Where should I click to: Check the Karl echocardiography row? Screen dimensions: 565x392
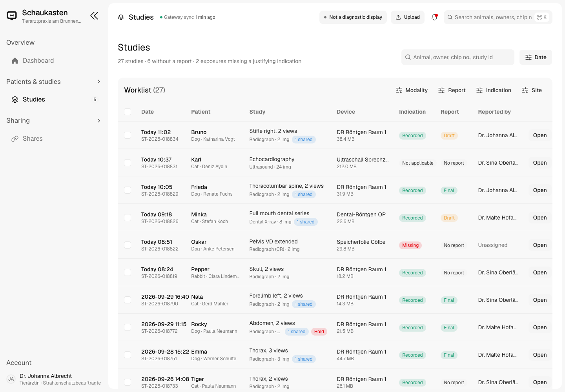point(128,163)
